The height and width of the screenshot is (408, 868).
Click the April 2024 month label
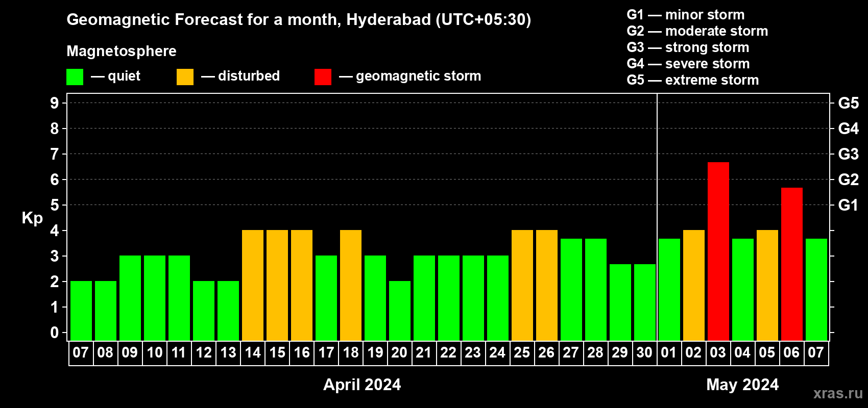[x=362, y=385]
